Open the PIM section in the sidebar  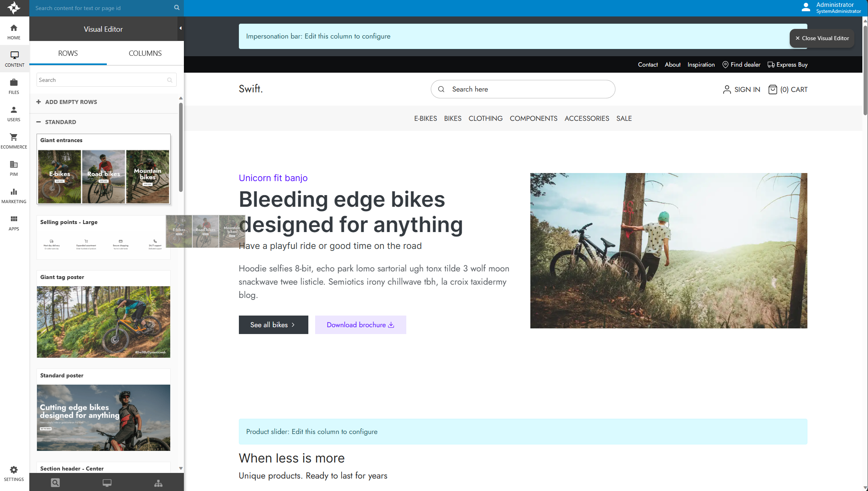pyautogui.click(x=14, y=167)
